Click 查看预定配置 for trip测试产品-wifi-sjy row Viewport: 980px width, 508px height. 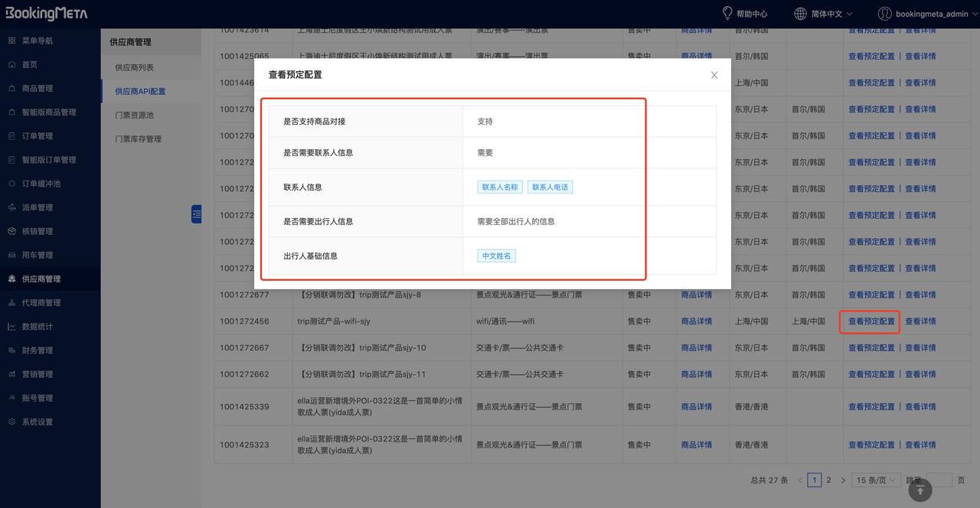(871, 321)
